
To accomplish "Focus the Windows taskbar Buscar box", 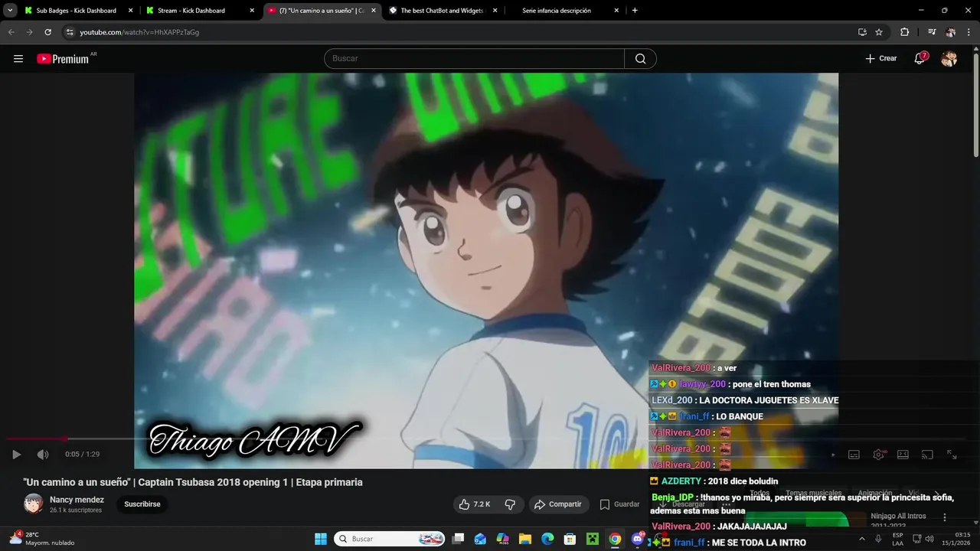I will pos(390,539).
